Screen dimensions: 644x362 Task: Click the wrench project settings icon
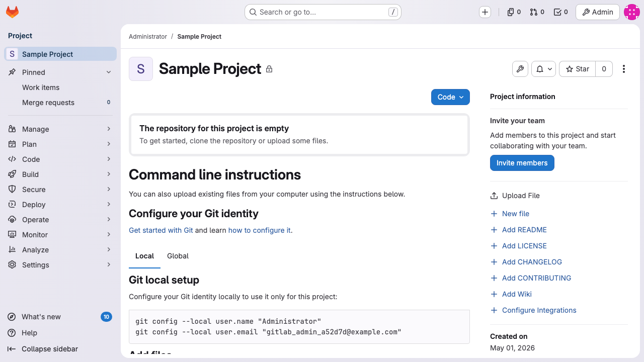pyautogui.click(x=520, y=69)
